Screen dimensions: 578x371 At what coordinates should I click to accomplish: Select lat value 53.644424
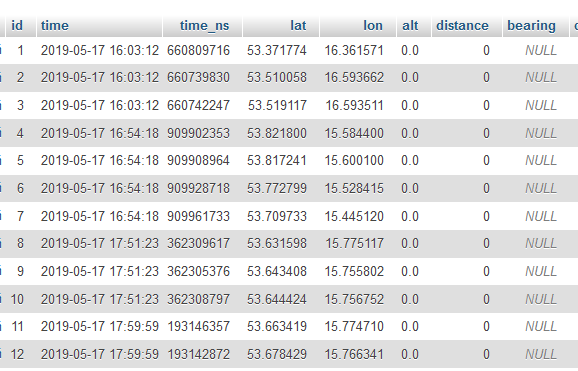[276, 299]
